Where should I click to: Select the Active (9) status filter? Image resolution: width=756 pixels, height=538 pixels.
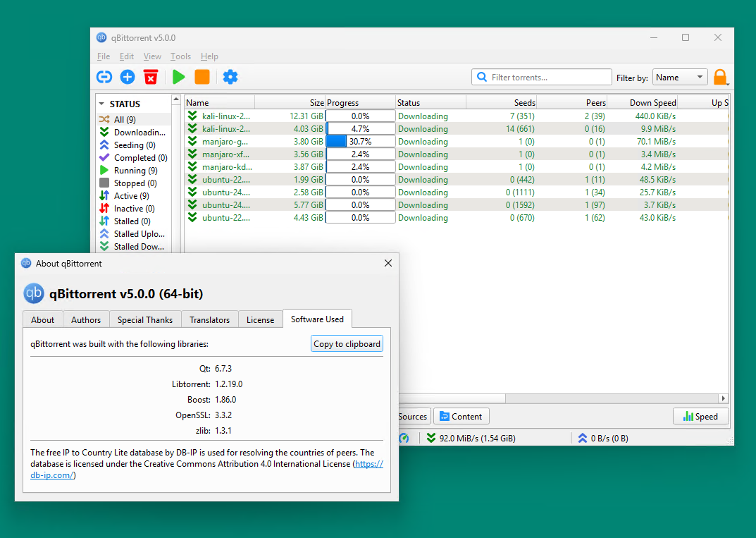coord(134,196)
